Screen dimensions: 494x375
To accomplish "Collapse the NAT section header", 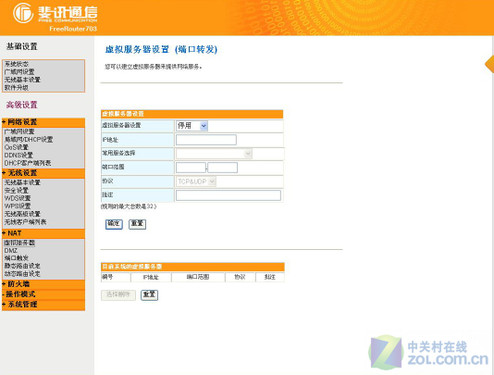I will [x=43, y=233].
